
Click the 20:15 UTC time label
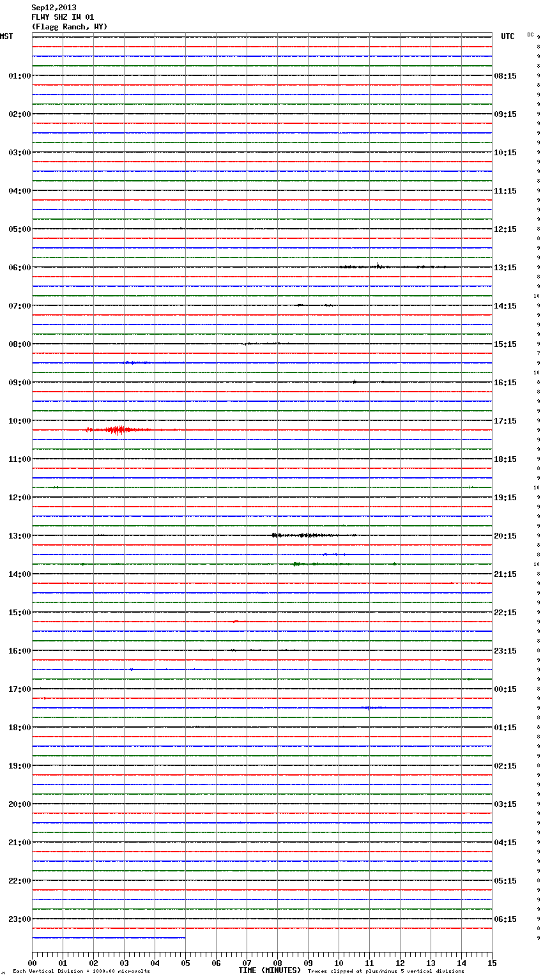point(505,536)
